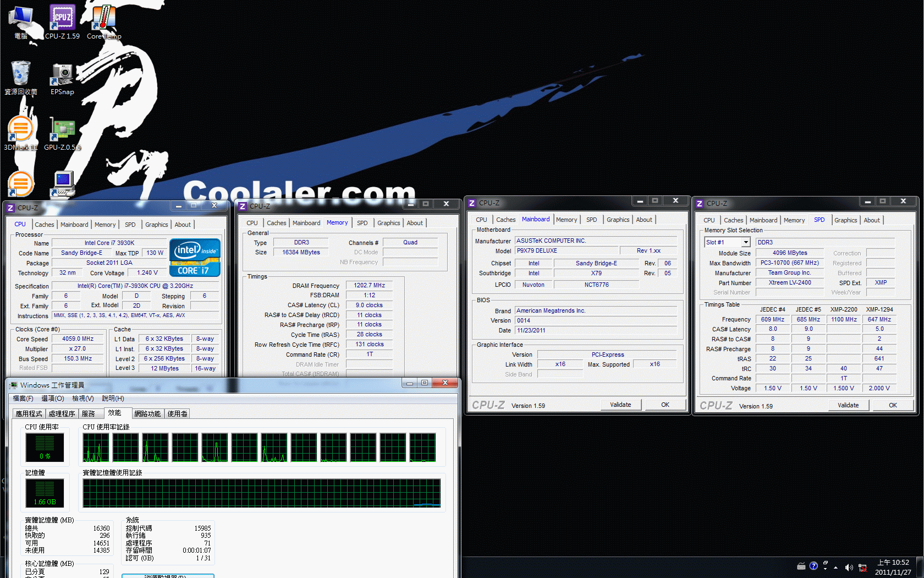Click Validate in the Mainboard CPU-Z window

point(620,405)
